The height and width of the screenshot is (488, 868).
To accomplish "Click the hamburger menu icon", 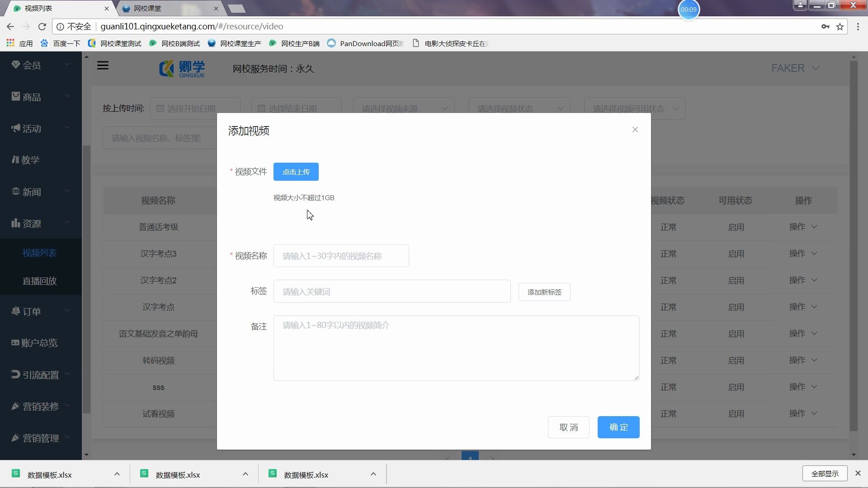I will (103, 66).
